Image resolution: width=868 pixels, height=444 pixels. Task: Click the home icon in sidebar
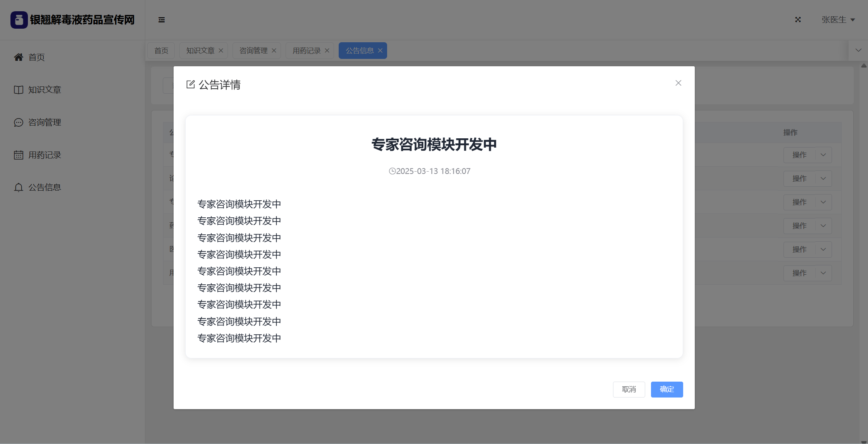(x=19, y=57)
